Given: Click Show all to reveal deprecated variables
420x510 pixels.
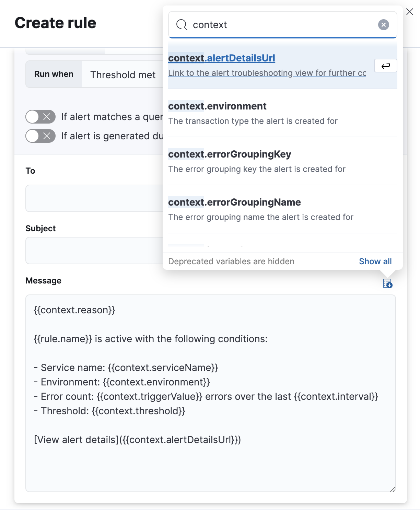Looking at the screenshot, I should (375, 261).
